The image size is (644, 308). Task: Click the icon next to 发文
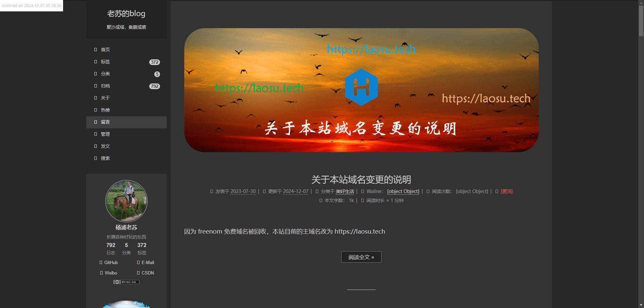click(96, 146)
